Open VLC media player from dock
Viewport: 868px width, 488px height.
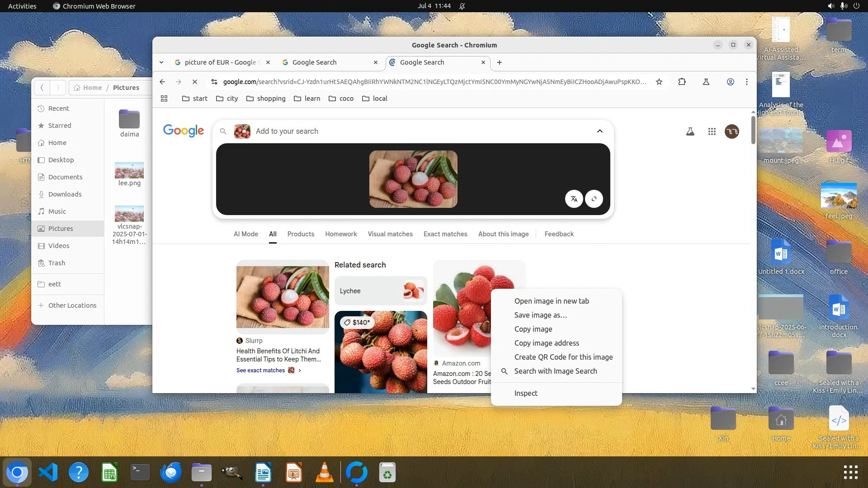tap(324, 473)
